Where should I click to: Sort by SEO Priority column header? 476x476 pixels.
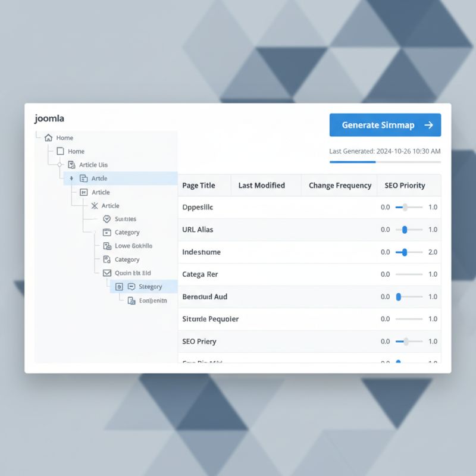click(405, 186)
